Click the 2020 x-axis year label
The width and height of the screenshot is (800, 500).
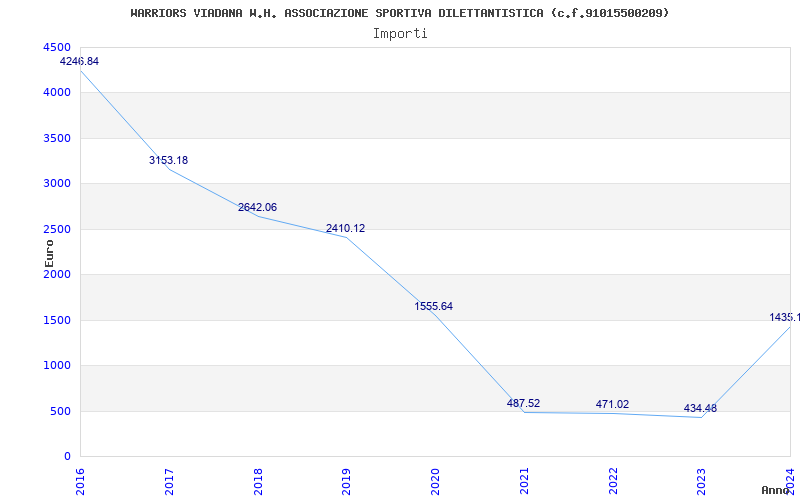(436, 482)
